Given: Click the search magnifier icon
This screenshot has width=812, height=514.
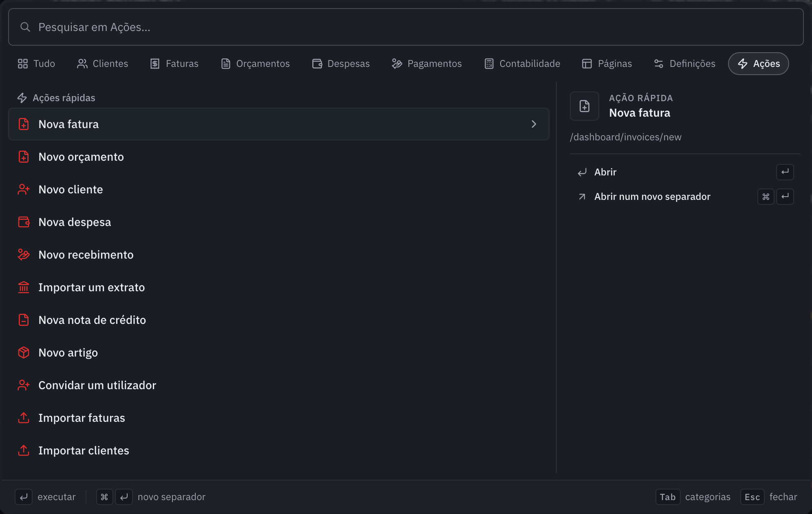Looking at the screenshot, I should click(25, 27).
